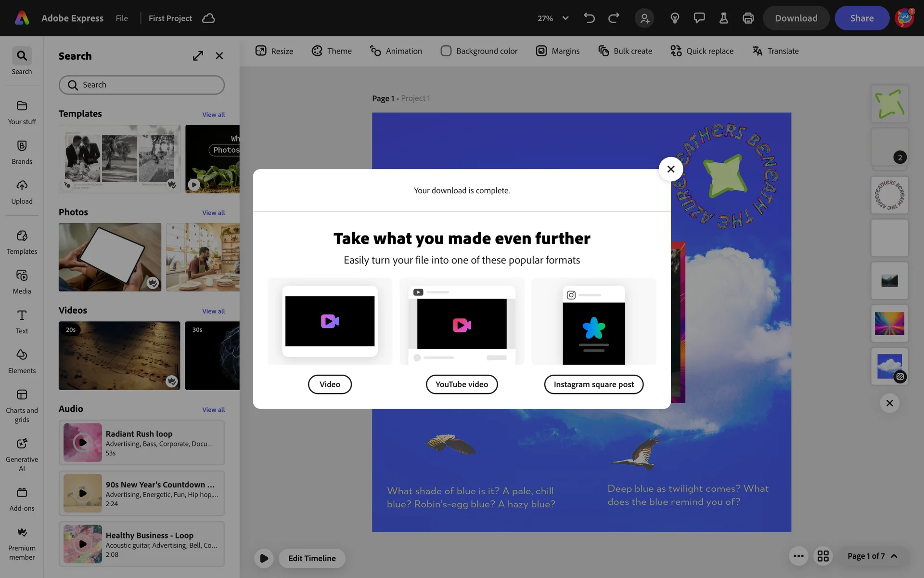Open the Animation toolbar option
Image resolution: width=924 pixels, height=578 pixels.
click(396, 51)
